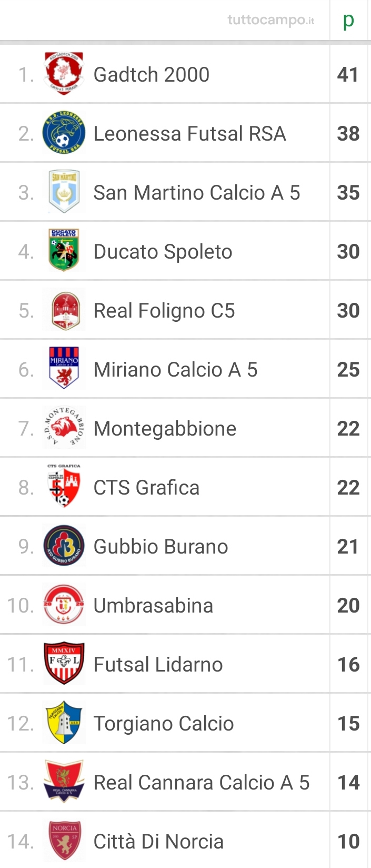The width and height of the screenshot is (371, 868).
Task: Click the Real Cannara Calcio A 5 crest
Action: 64,782
